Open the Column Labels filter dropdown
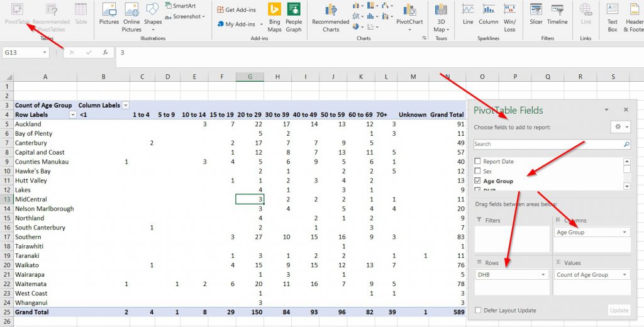This screenshot has height=327, width=644. (126, 106)
